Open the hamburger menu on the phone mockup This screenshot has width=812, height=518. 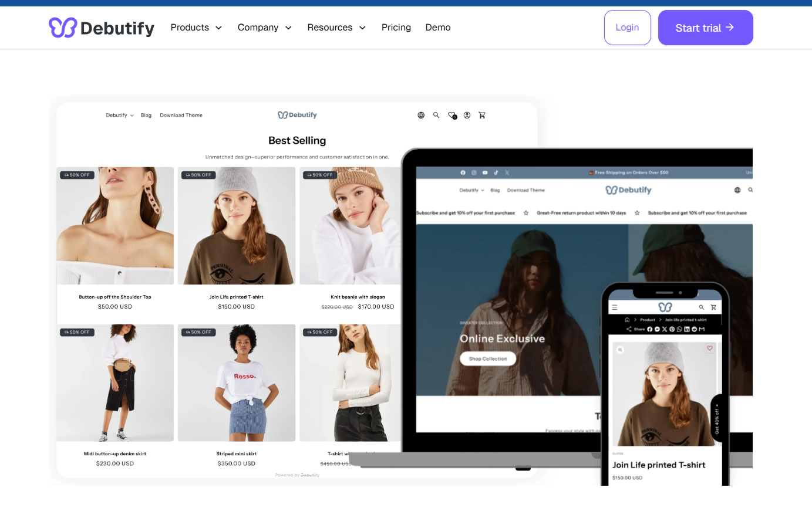614,306
